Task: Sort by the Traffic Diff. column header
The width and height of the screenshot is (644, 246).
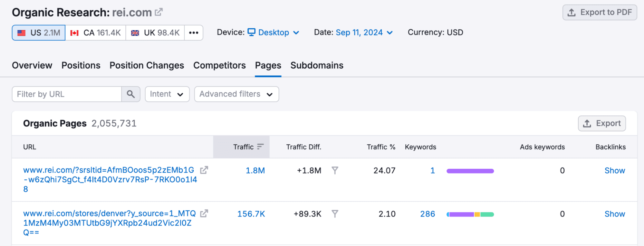Action: click(x=303, y=147)
